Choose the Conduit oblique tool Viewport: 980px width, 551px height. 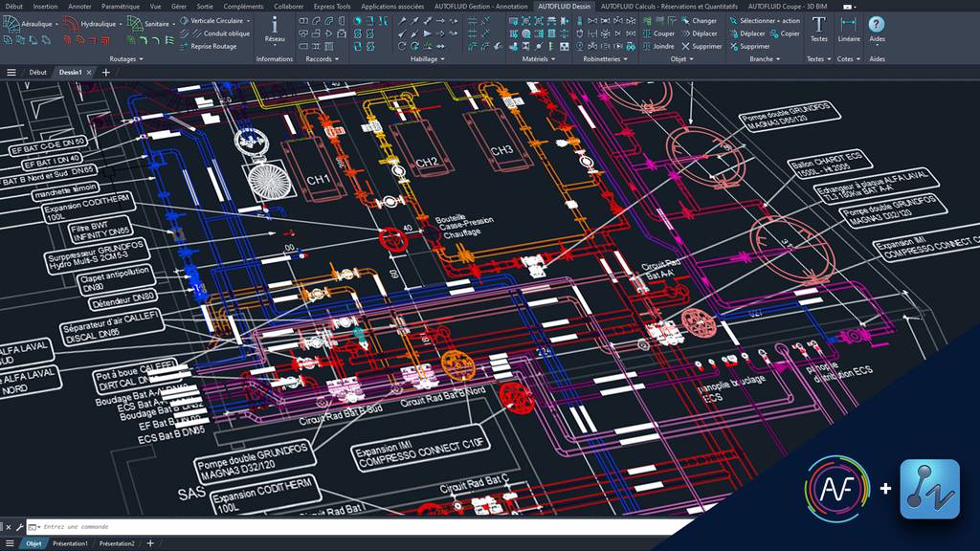click(215, 33)
